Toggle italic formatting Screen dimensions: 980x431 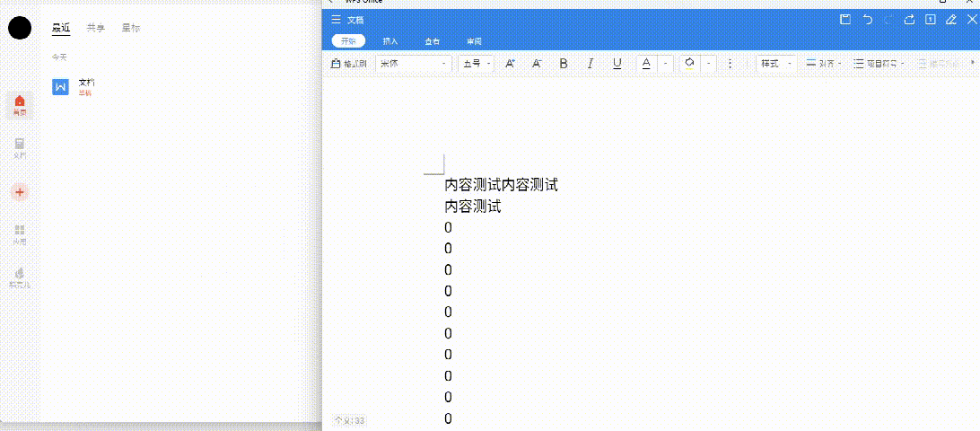[590, 63]
